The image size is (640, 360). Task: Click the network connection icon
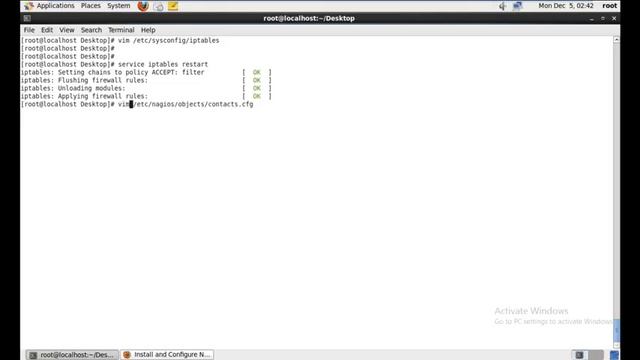(518, 6)
